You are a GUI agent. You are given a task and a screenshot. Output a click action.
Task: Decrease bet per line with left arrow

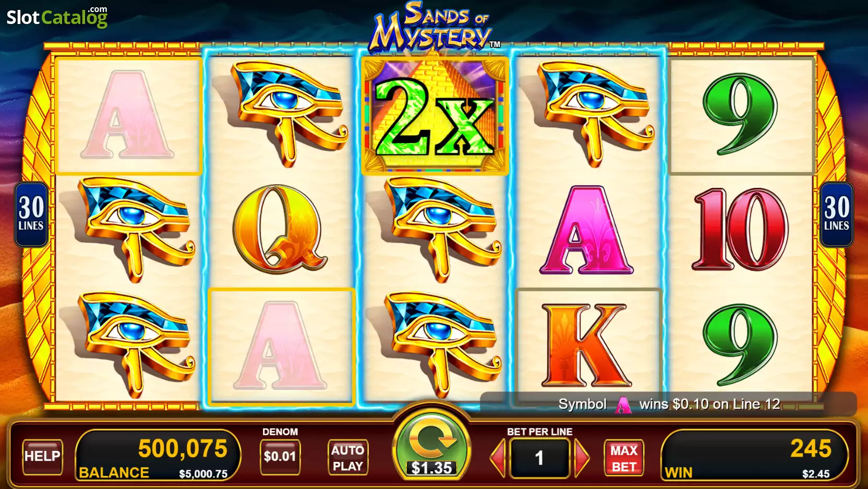[x=498, y=458]
